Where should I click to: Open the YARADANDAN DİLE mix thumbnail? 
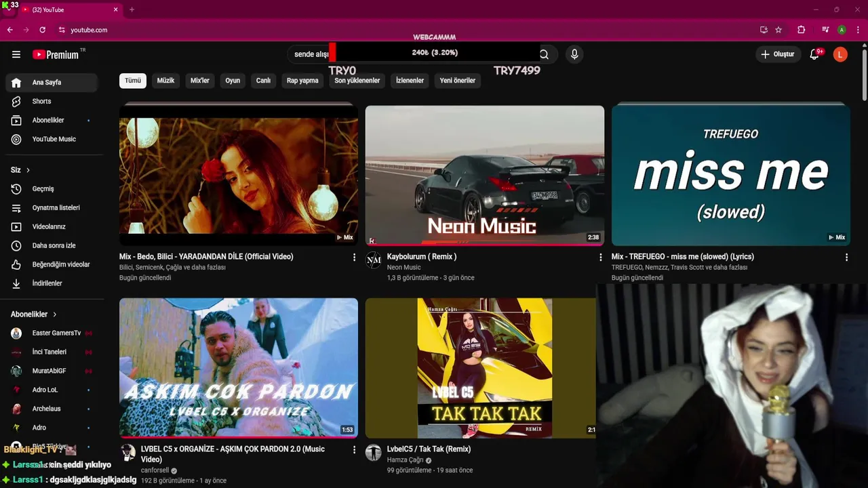[x=239, y=175]
